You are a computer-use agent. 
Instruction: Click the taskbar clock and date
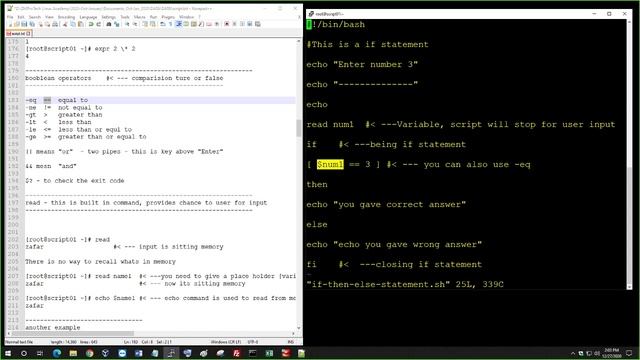click(x=611, y=353)
